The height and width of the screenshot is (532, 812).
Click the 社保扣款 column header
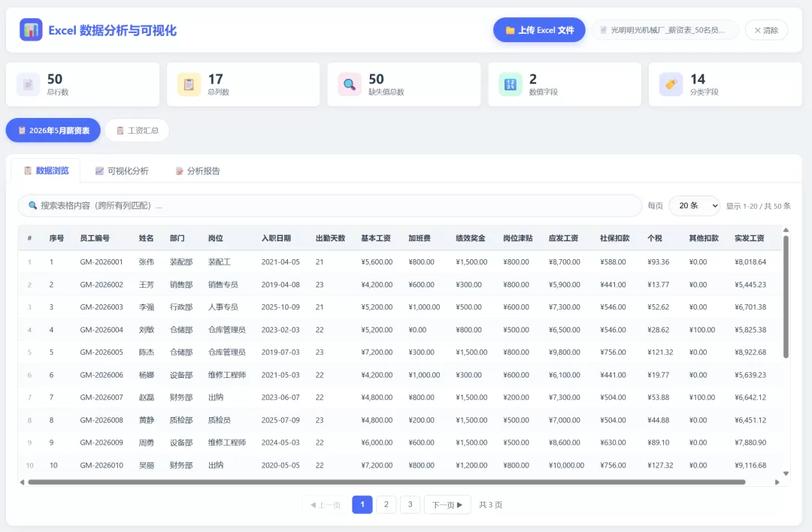click(x=615, y=238)
